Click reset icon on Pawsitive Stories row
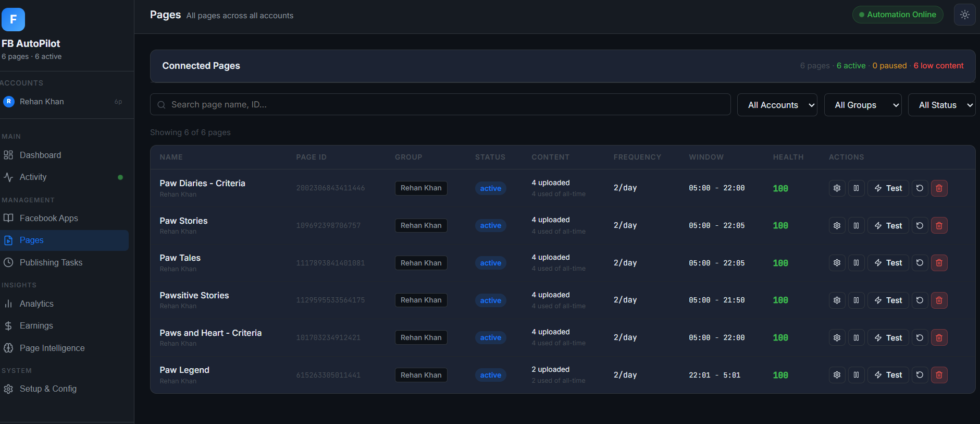 tap(920, 300)
